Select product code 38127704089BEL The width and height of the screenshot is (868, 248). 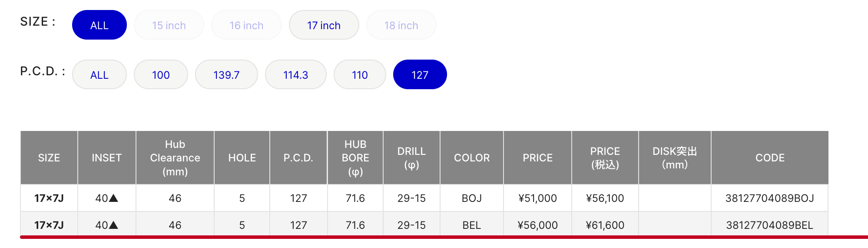770,225
